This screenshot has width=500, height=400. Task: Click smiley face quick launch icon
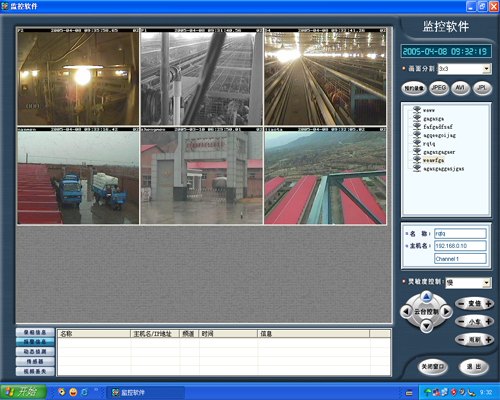[73, 392]
